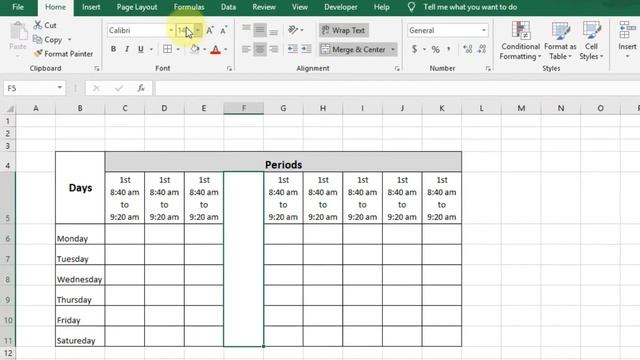
Task: Apply Accounting Number Format dollar sign
Action: coord(414,49)
